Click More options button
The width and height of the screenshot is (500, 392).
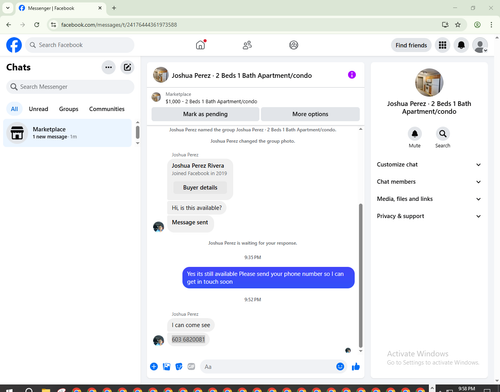[310, 114]
